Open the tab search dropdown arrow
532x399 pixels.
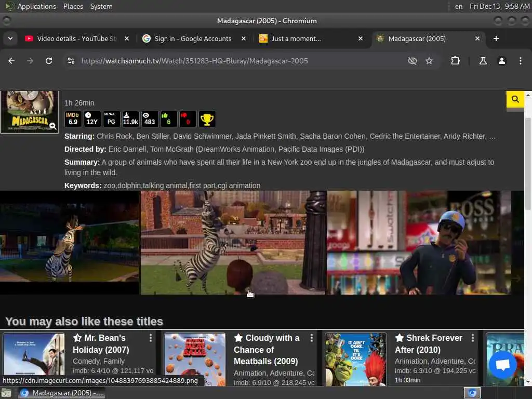click(10, 38)
